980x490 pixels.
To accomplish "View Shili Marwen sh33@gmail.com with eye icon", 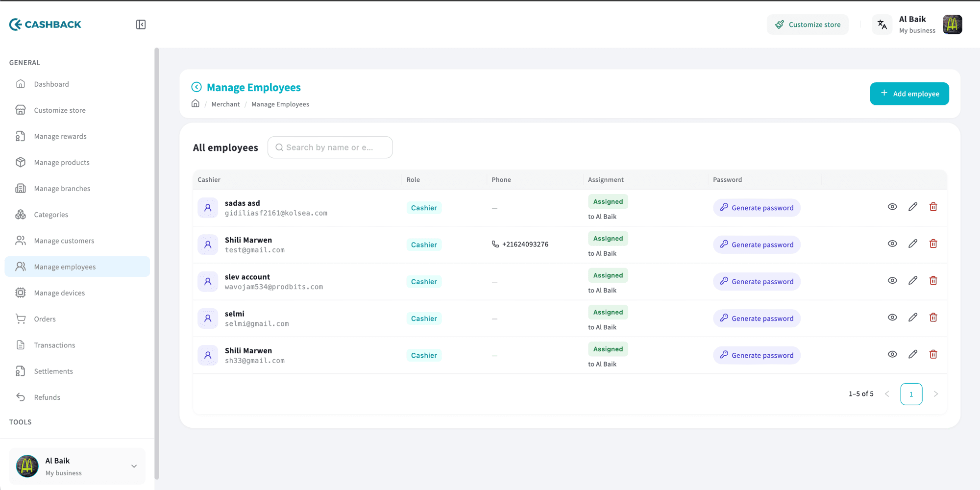I will tap(892, 354).
